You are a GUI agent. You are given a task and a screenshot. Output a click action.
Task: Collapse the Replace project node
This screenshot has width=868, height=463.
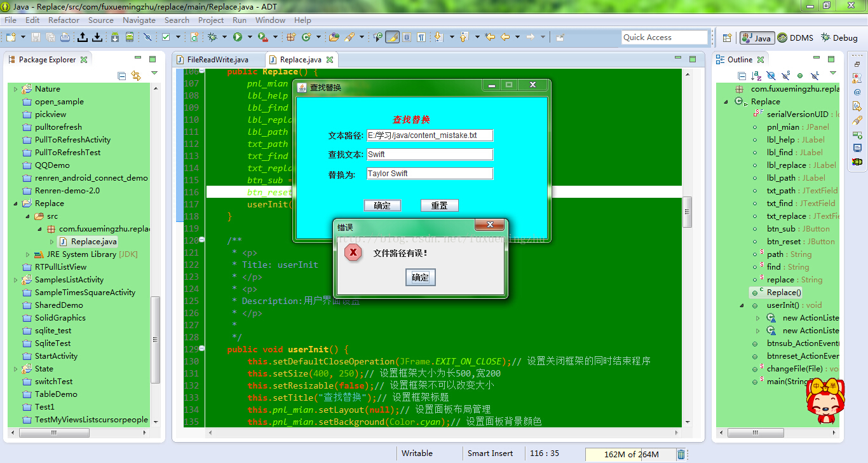16,204
